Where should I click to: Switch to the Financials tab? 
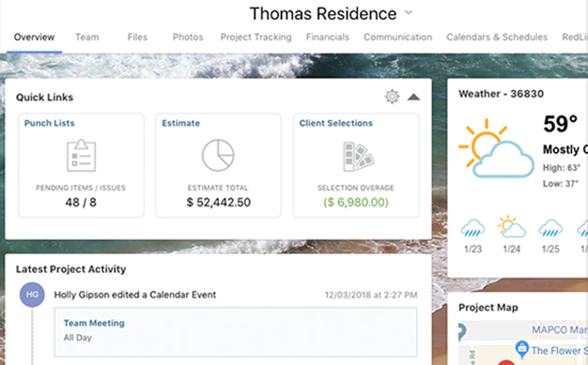click(328, 38)
